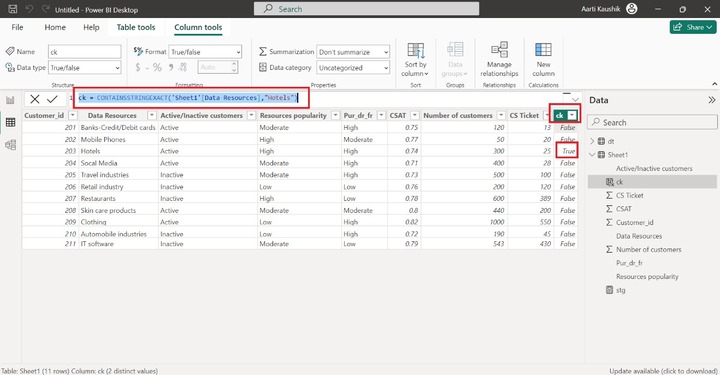Open the Table tools tab
Viewport: 720px width, 375px height.
coord(136,27)
